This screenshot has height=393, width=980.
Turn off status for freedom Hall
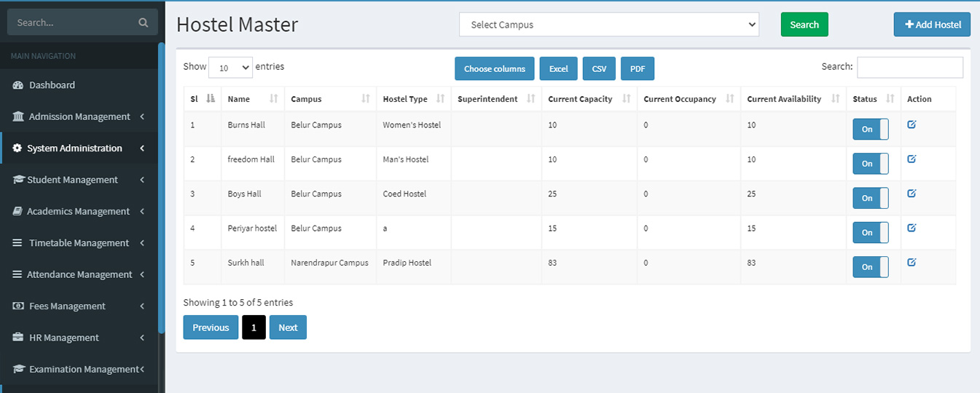pos(871,164)
